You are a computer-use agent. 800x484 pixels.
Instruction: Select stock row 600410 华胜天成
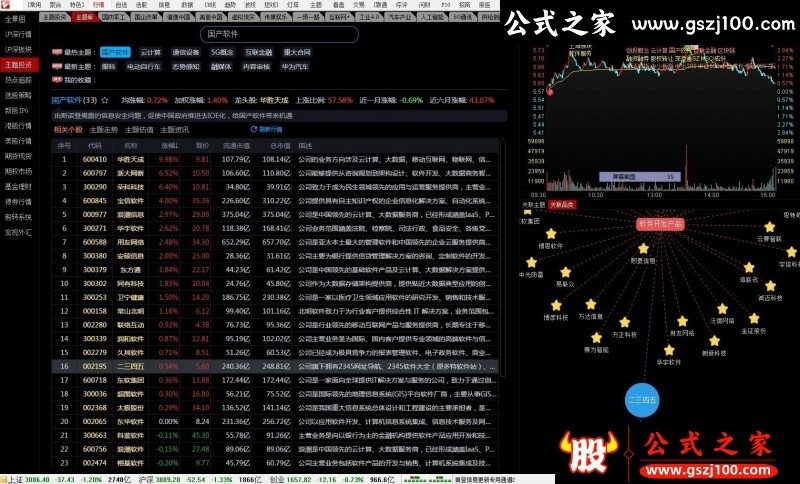275,159
